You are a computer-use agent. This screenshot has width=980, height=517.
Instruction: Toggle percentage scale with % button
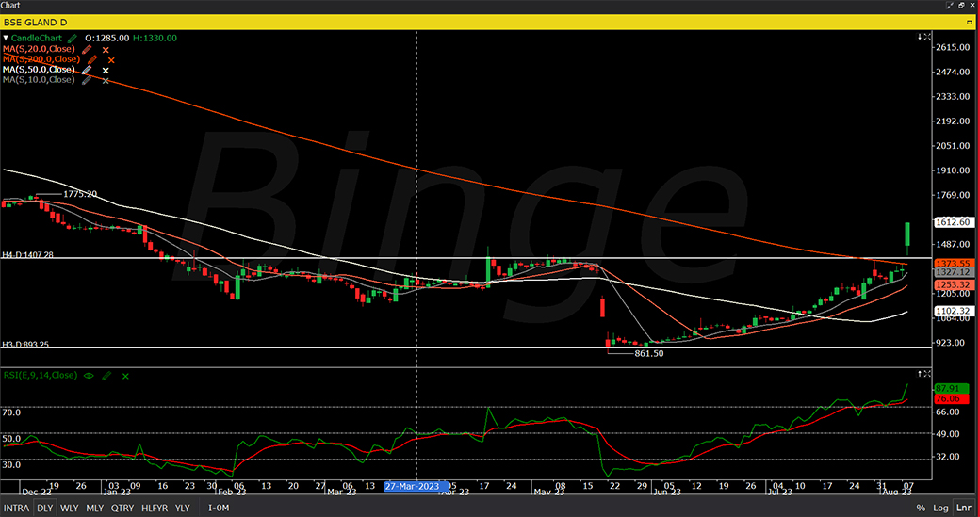[921, 509]
